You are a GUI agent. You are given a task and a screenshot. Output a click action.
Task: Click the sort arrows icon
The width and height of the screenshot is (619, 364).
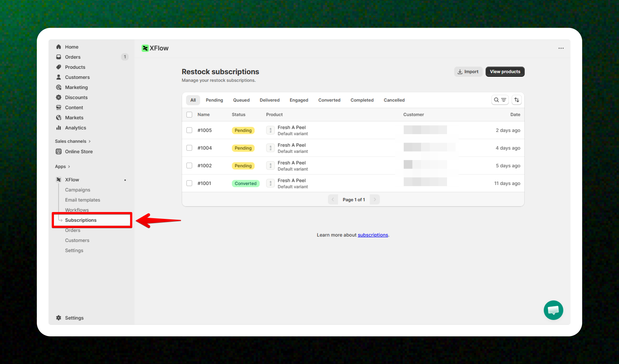pyautogui.click(x=517, y=100)
